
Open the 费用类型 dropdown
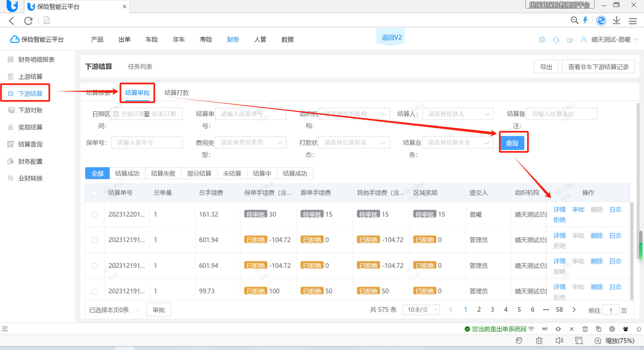tap(251, 142)
